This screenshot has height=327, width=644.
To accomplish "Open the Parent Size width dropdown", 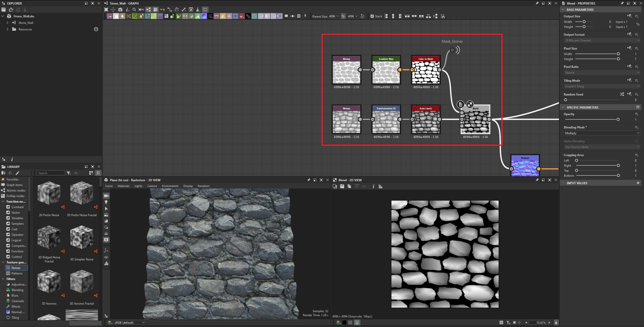I will coord(334,16).
